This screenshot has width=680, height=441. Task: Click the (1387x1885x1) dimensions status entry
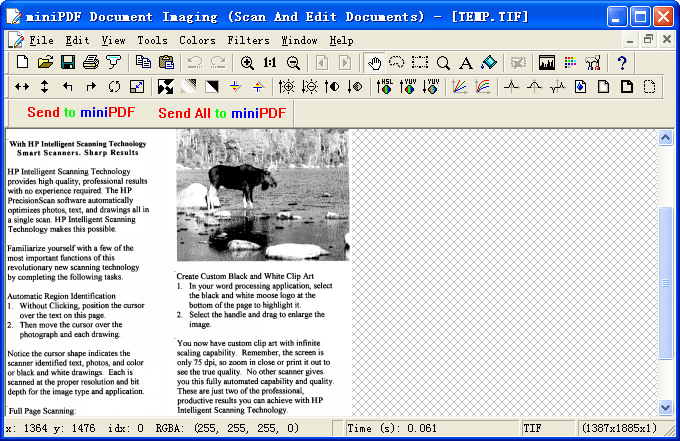pyautogui.click(x=619, y=428)
